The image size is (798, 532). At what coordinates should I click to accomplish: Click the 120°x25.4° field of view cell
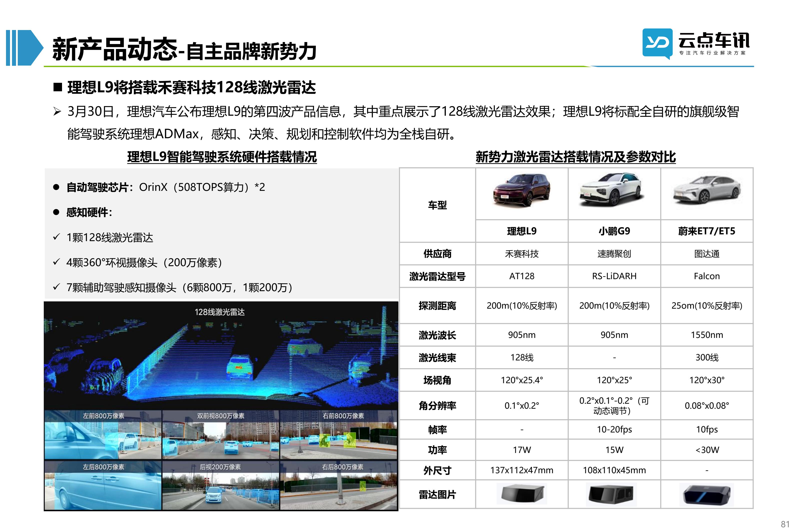click(x=522, y=380)
